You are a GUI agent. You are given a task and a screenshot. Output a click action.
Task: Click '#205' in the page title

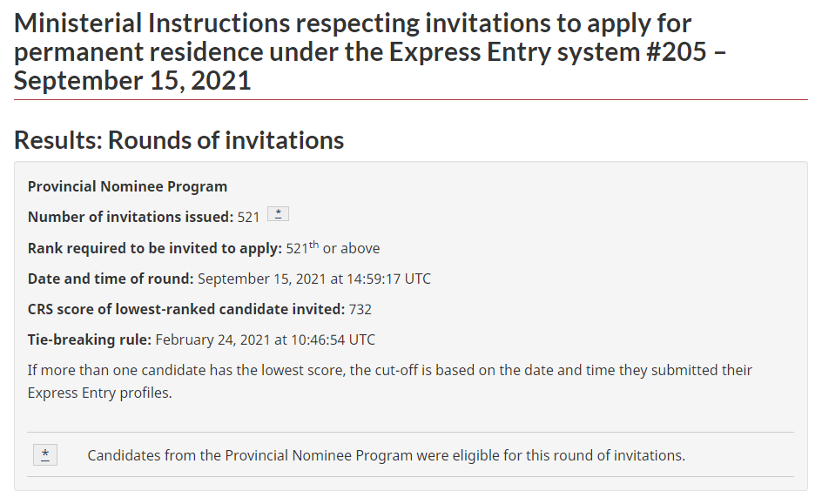click(677, 52)
